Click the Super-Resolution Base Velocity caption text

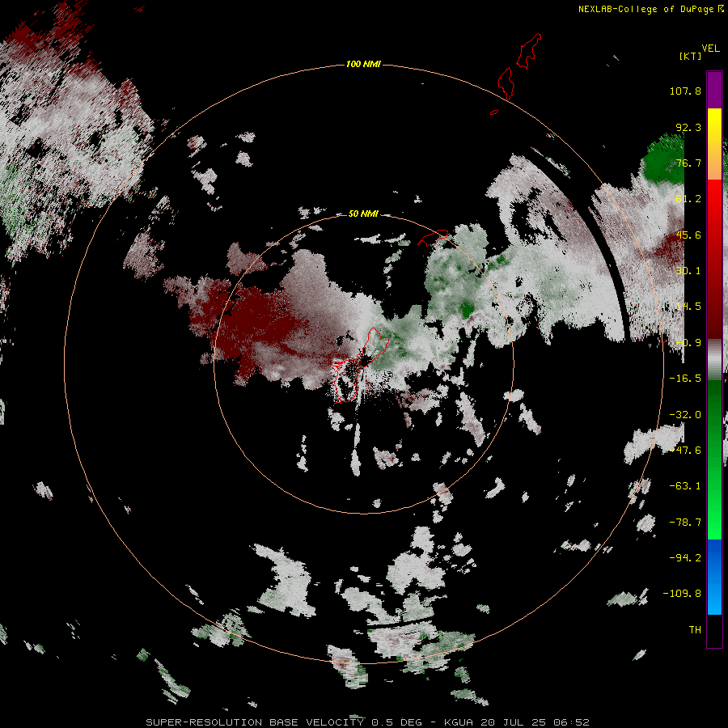[x=255, y=722]
